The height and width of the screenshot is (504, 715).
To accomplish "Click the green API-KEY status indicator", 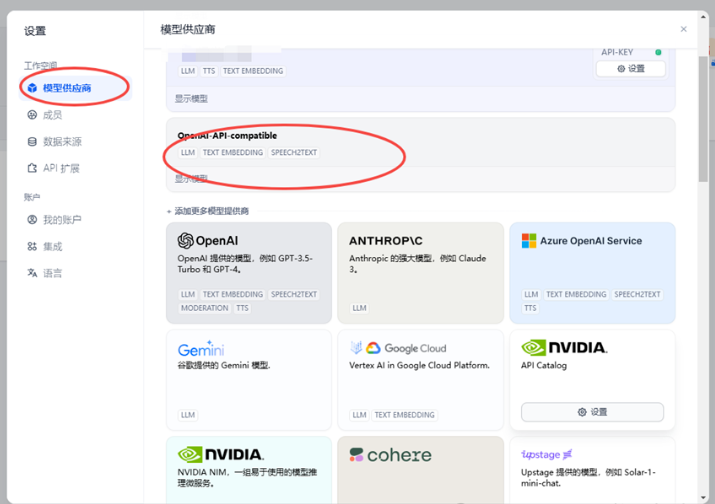I will click(x=658, y=52).
